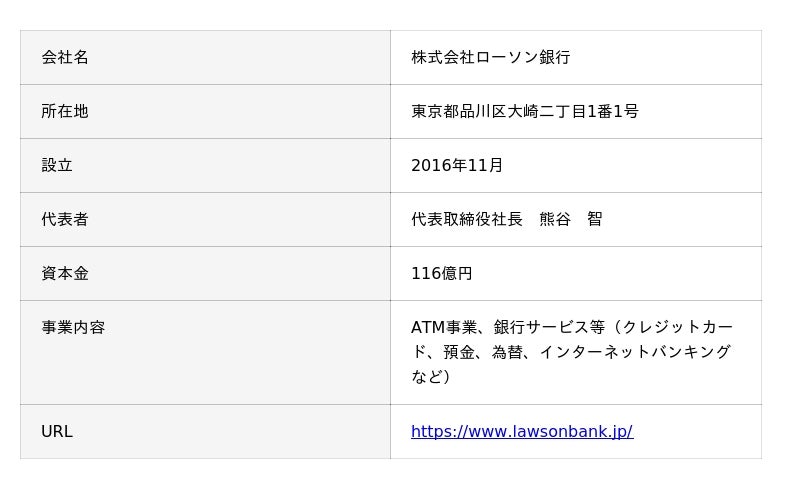
Task: Click the 代表取締役社長 title text
Action: (467, 220)
